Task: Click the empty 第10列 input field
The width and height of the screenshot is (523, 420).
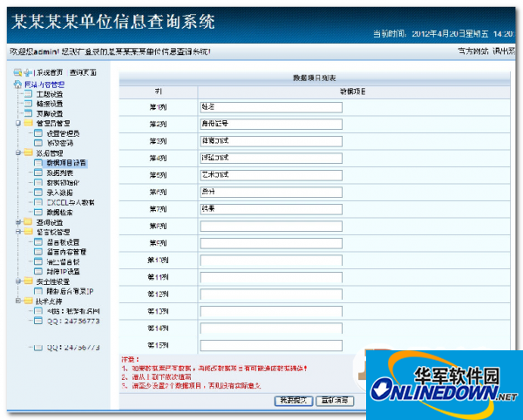Action: tap(271, 260)
